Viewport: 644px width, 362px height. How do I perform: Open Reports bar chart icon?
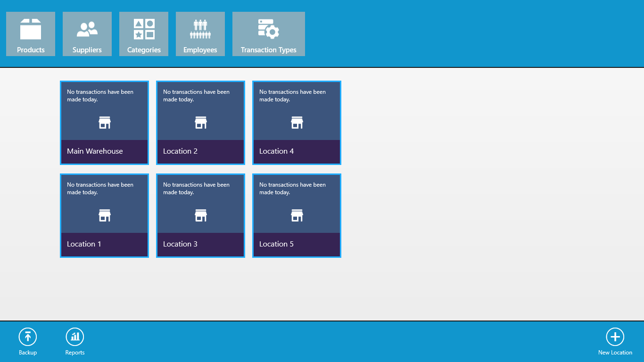(75, 337)
